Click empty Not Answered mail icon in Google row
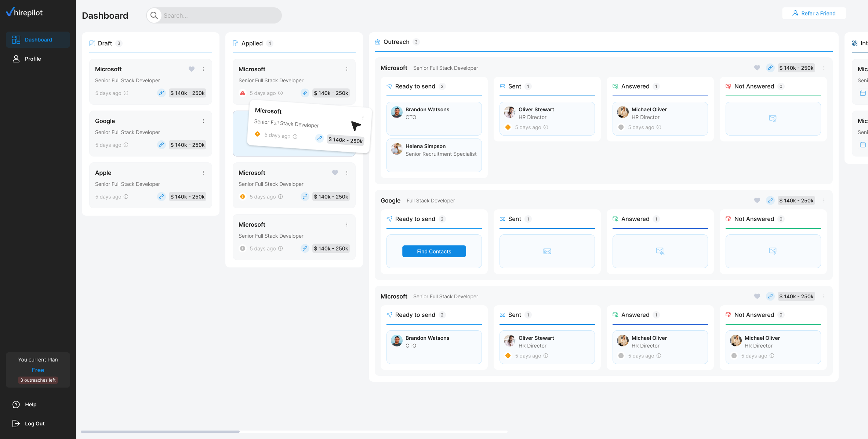This screenshot has height=439, width=868. click(x=773, y=251)
